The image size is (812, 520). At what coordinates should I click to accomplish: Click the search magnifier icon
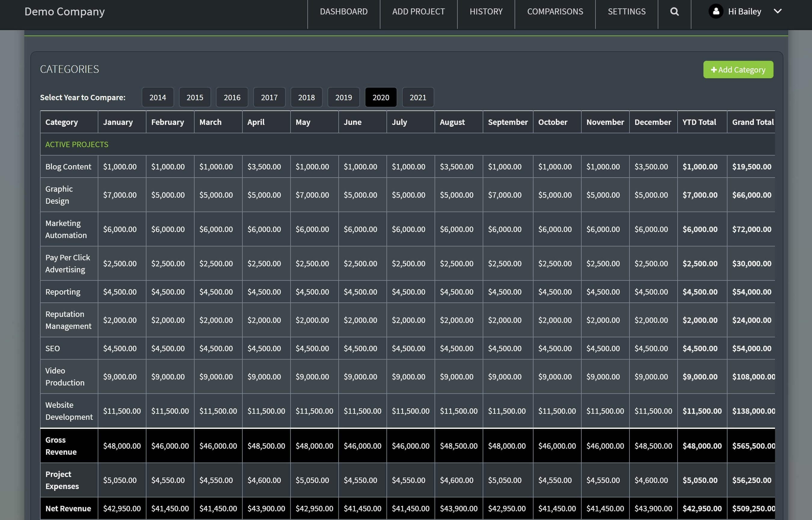pyautogui.click(x=674, y=11)
